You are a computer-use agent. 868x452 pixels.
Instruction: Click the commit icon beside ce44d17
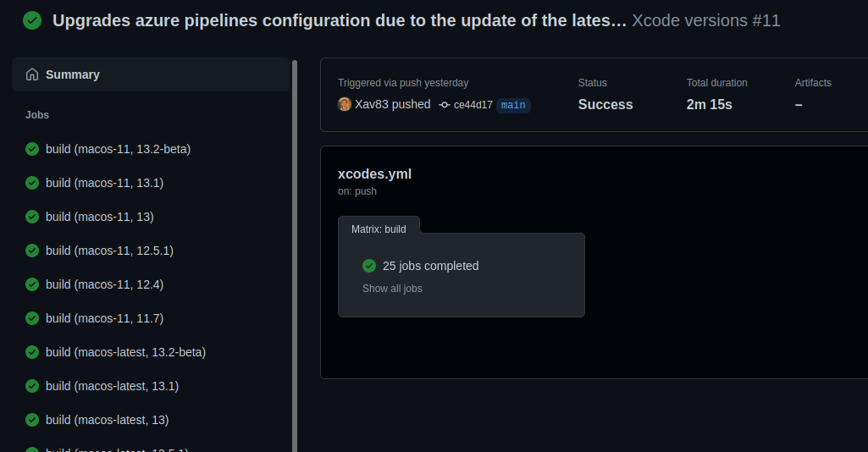click(x=444, y=105)
